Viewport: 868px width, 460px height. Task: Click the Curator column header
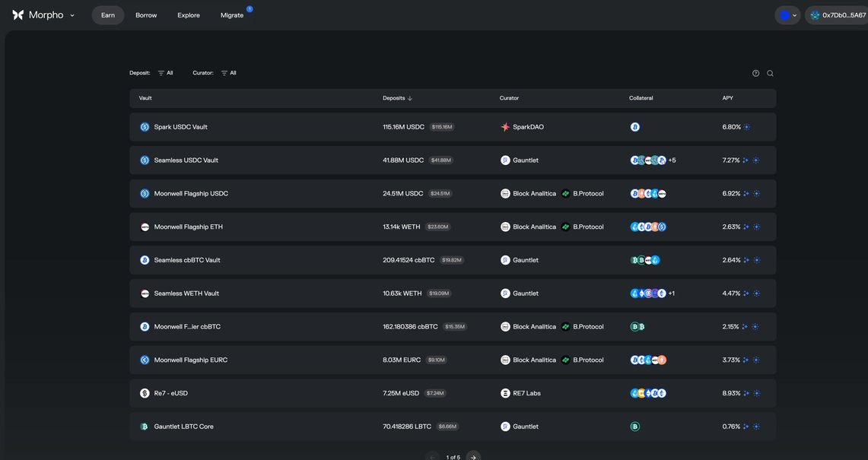(x=509, y=98)
